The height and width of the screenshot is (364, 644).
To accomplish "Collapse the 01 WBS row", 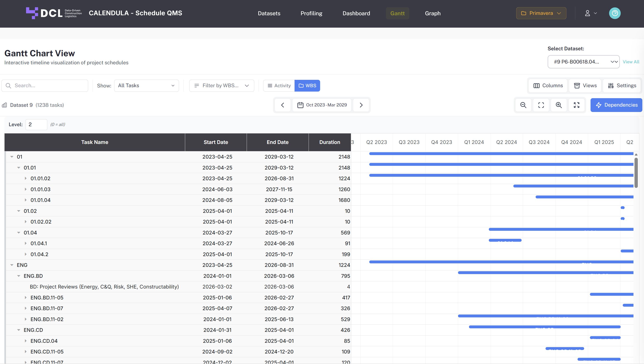I will tap(12, 157).
